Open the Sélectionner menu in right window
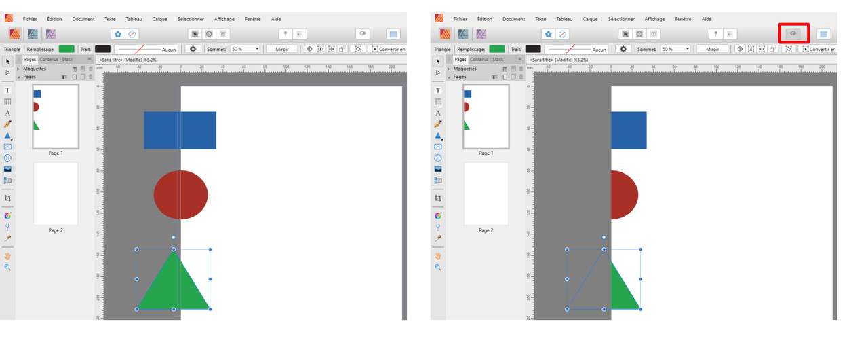Screen dimensions: 868x347 [621, 19]
